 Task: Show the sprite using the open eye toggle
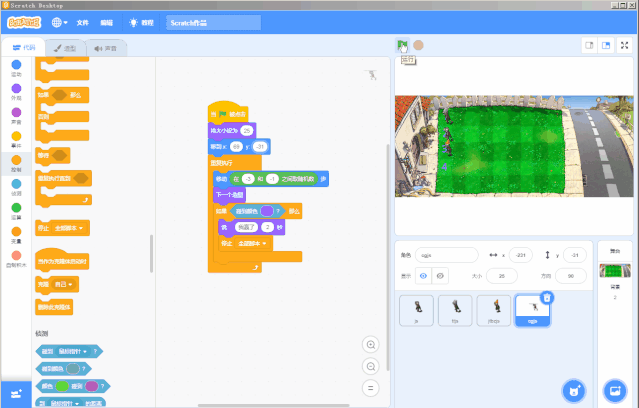(423, 276)
